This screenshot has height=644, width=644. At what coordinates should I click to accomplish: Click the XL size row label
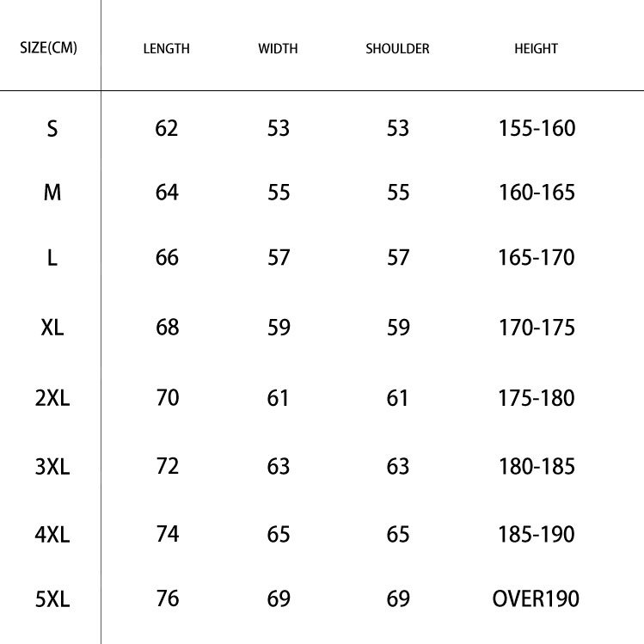[52, 328]
